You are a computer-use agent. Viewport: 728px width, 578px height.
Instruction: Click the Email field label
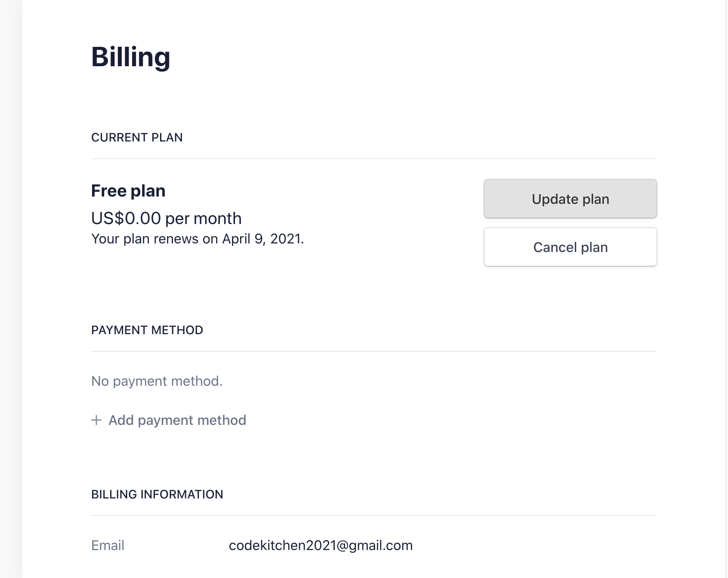tap(108, 545)
